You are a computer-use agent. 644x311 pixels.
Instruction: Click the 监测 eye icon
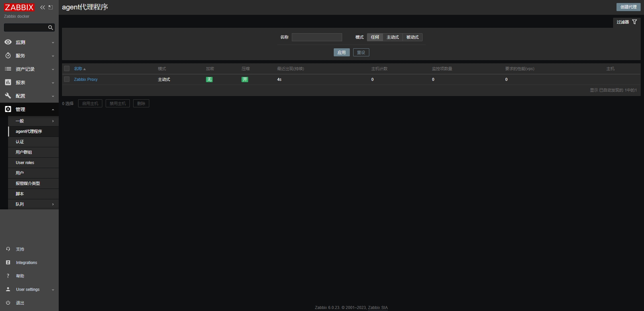pyautogui.click(x=8, y=42)
